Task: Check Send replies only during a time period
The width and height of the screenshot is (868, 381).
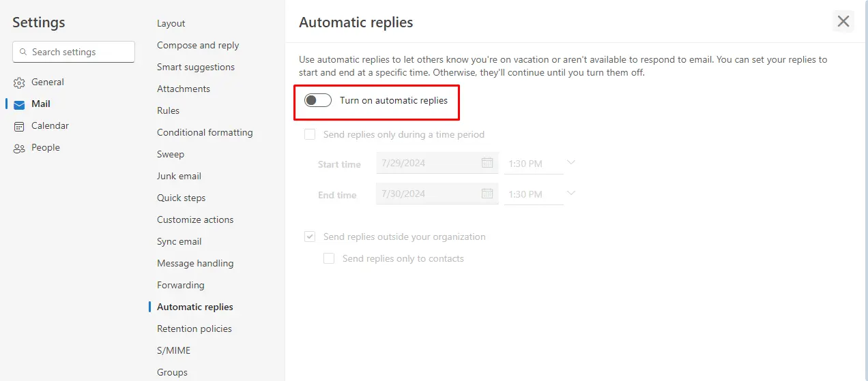Action: [310, 134]
